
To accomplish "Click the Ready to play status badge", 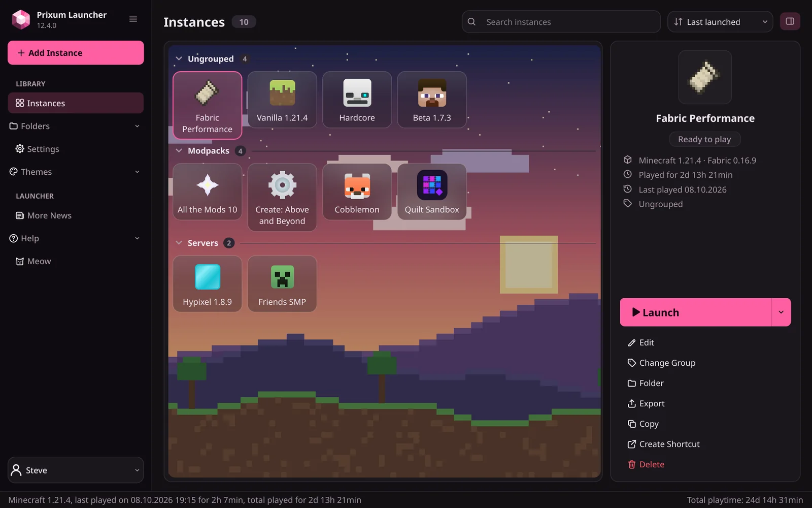I will point(704,139).
